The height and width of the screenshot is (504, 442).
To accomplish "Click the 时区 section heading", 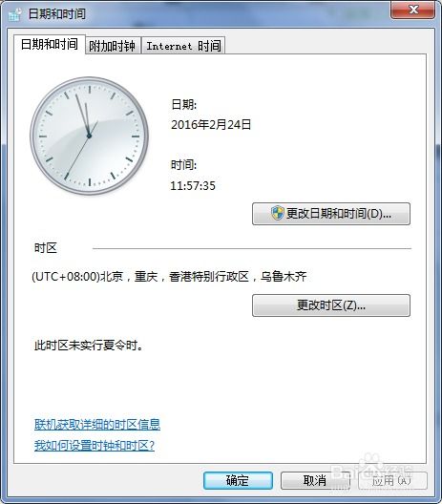I will coord(46,248).
